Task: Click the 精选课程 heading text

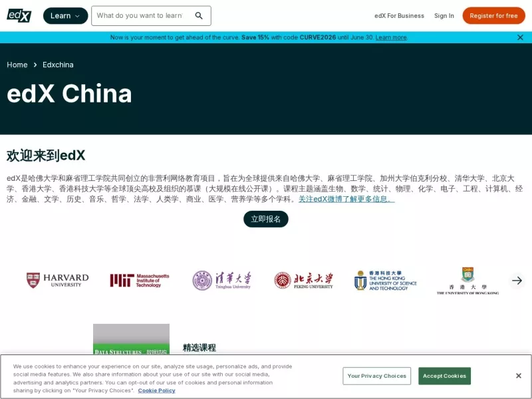Action: (x=199, y=348)
